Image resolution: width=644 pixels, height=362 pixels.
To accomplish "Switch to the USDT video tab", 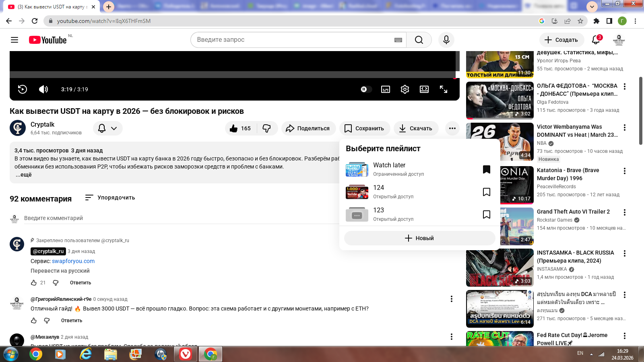I will [52, 7].
